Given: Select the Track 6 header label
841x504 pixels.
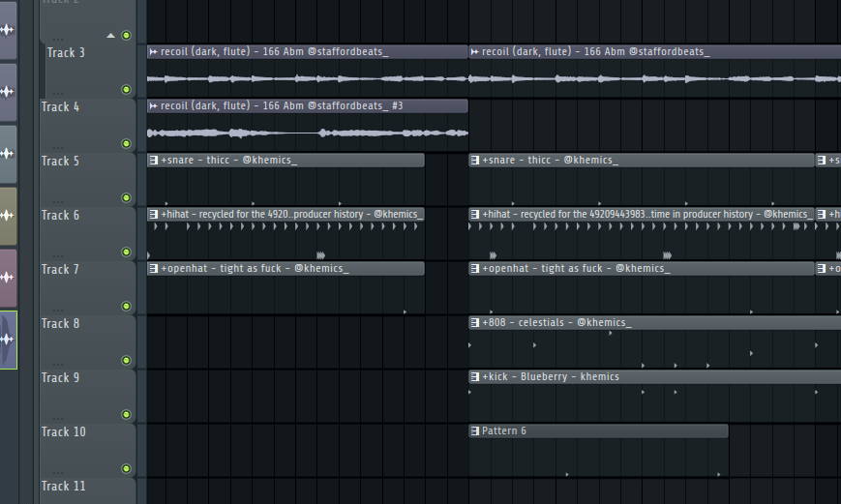Looking at the screenshot, I should [60, 215].
